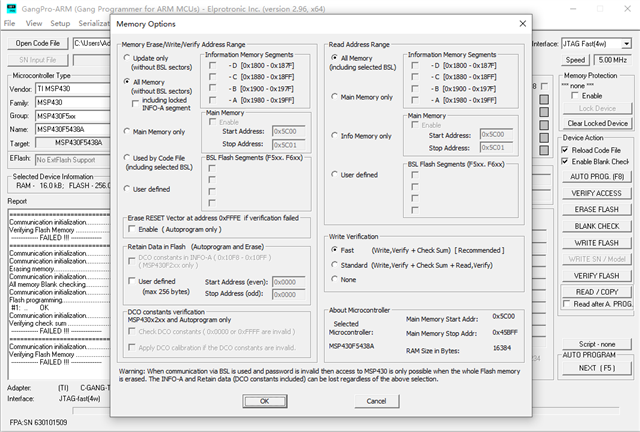Tick write segment A 0x1980-0x19FF checkbox
640x432 pixels.
[212, 100]
